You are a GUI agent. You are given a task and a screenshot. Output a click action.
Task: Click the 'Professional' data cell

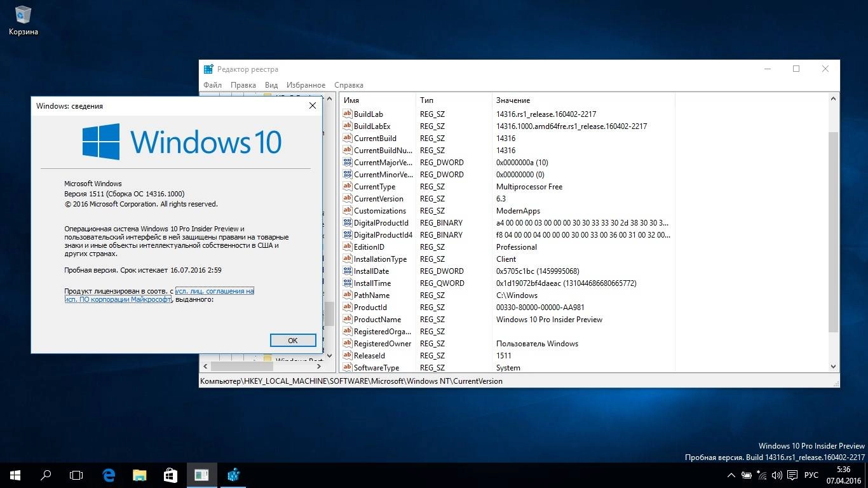(516, 247)
